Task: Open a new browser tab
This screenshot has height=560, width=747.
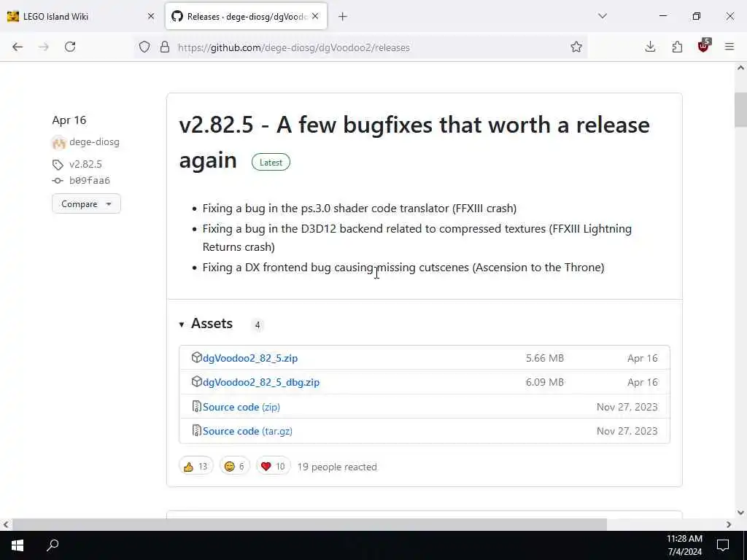Action: pyautogui.click(x=343, y=17)
